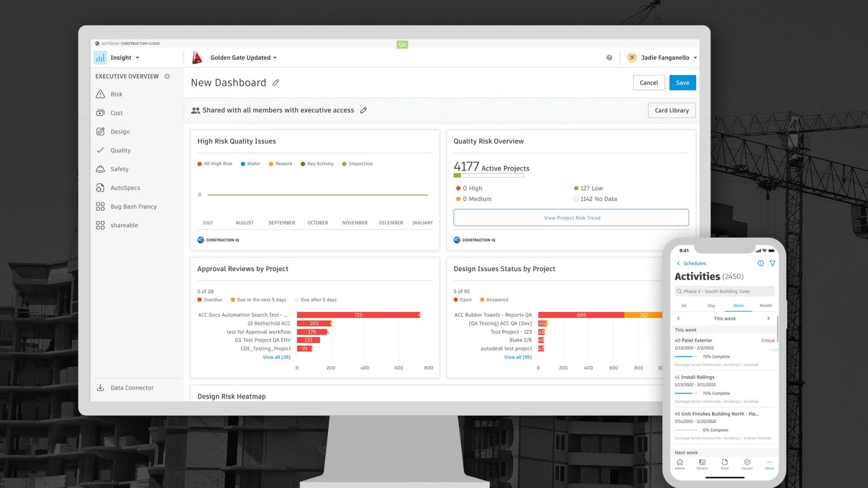Switch to the All tab on phone
The height and width of the screenshot is (488, 868).
click(684, 306)
